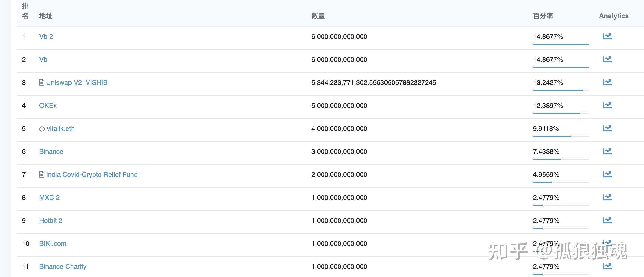
Task: Click the 13.2427% percentage value
Action: click(x=548, y=83)
